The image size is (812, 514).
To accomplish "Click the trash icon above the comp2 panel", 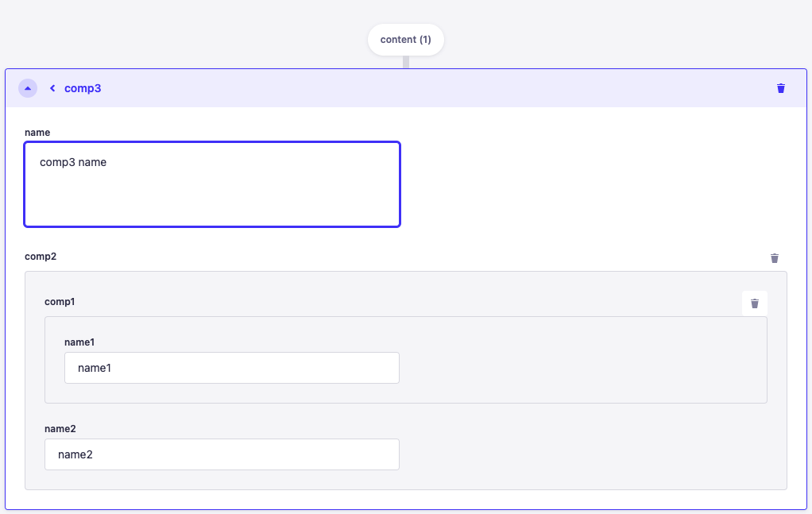I will click(x=775, y=257).
